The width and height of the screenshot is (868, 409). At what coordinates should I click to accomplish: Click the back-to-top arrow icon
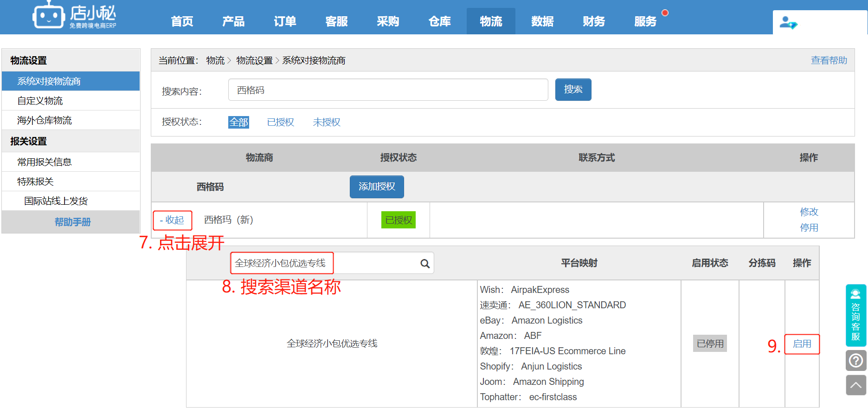tap(856, 385)
